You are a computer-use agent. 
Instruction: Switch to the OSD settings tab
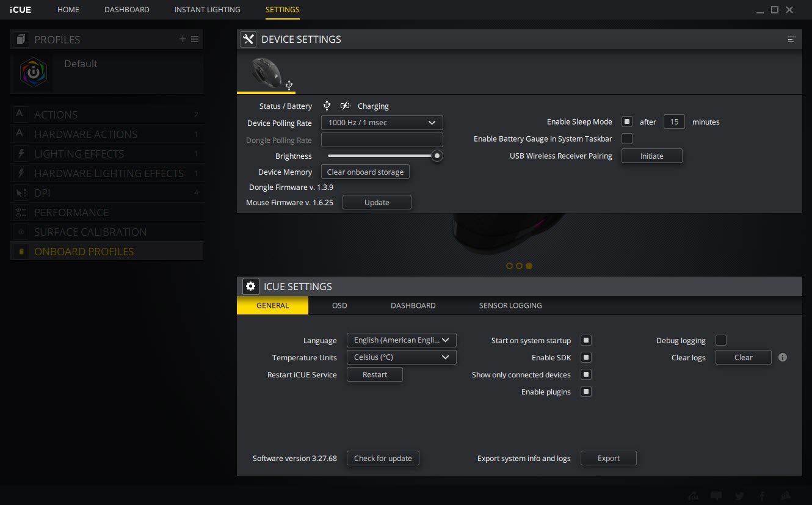[339, 305]
